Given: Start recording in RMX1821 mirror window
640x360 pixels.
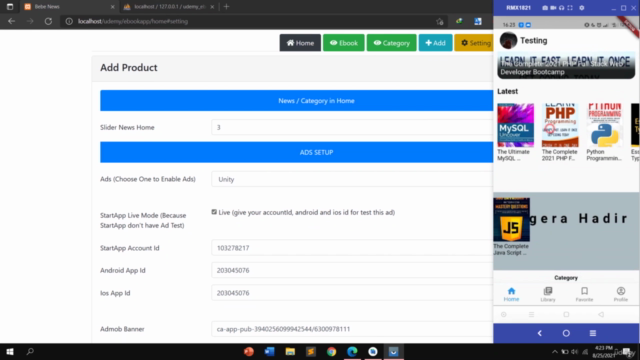Looking at the screenshot, I should [553, 8].
